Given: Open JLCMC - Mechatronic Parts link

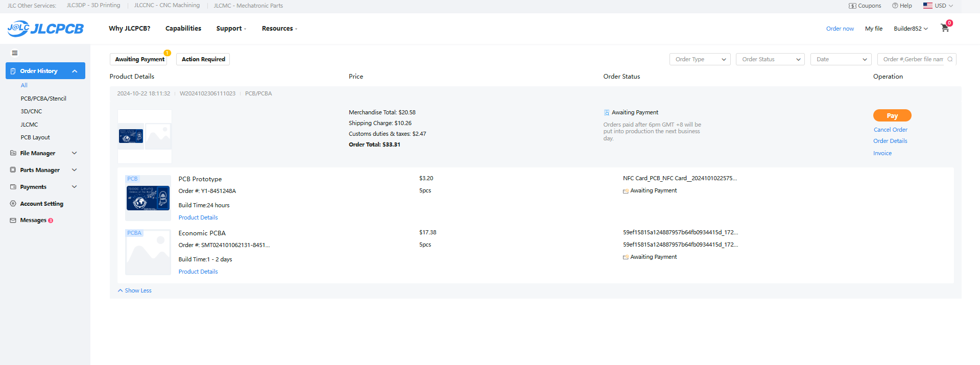Looking at the screenshot, I should point(248,6).
